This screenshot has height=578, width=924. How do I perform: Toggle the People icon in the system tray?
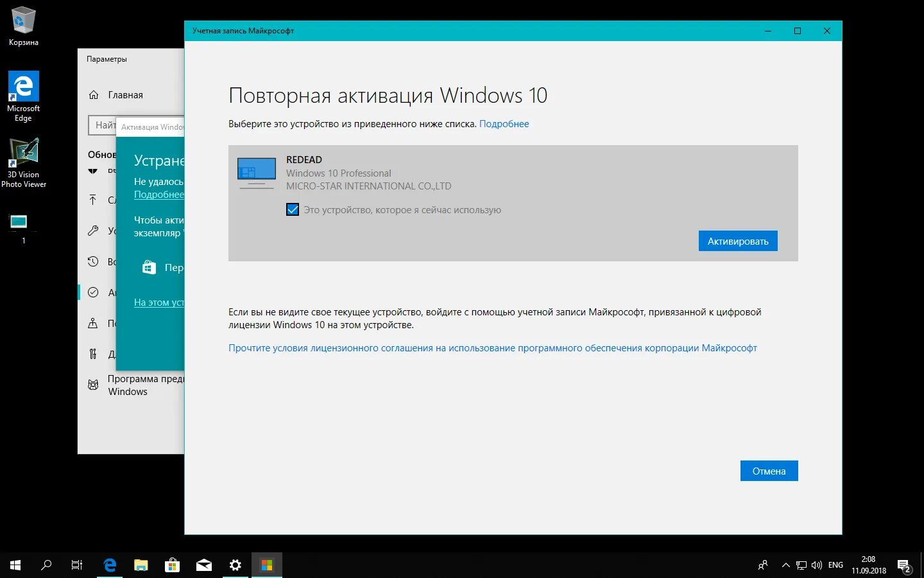tap(762, 565)
